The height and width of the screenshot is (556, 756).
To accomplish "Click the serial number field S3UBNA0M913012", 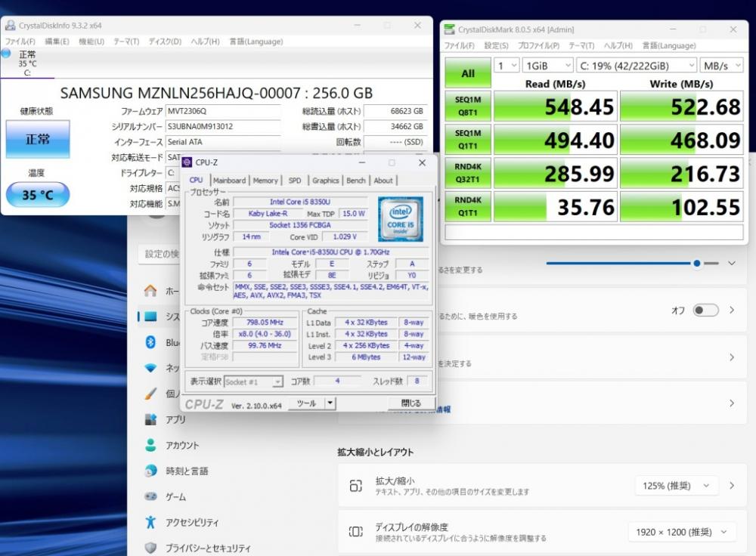I will [223, 127].
